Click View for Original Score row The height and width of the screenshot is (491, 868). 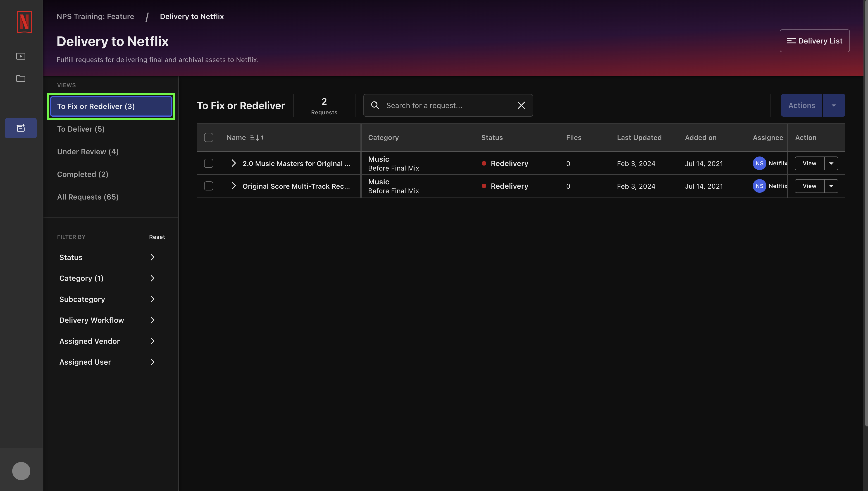[x=809, y=186]
